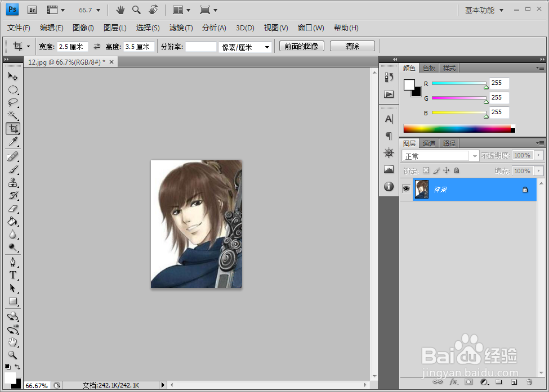Screen dimensions: 549x392
Task: Click the layer style fx button
Action: 453,382
